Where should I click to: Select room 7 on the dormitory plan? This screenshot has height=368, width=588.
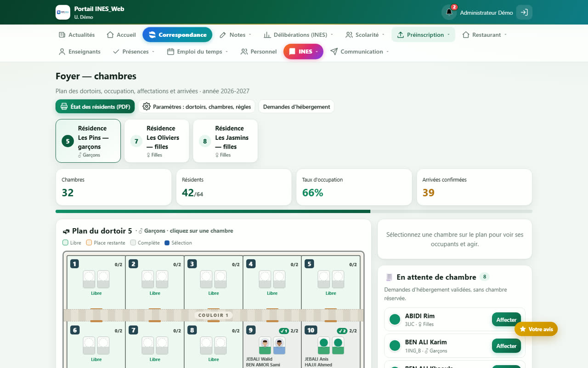(155, 345)
